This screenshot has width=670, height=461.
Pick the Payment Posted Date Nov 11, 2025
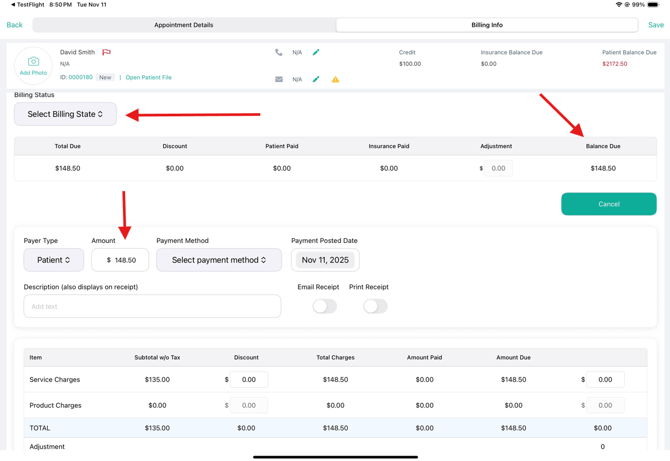(x=325, y=260)
